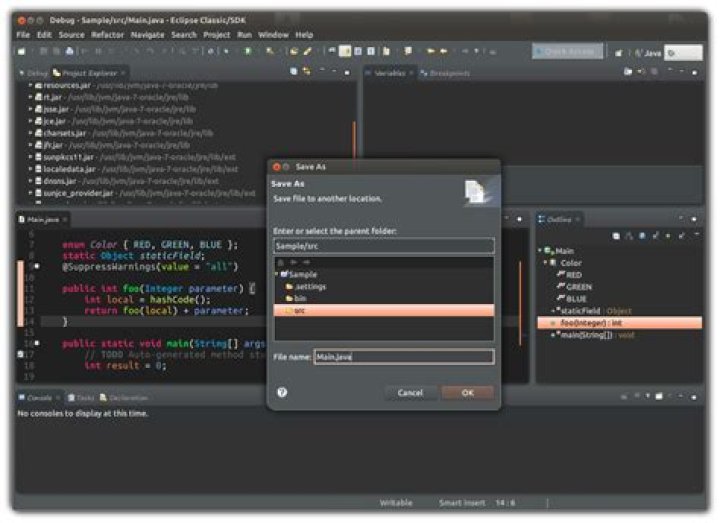Switch to the Debug view tab

click(x=34, y=73)
